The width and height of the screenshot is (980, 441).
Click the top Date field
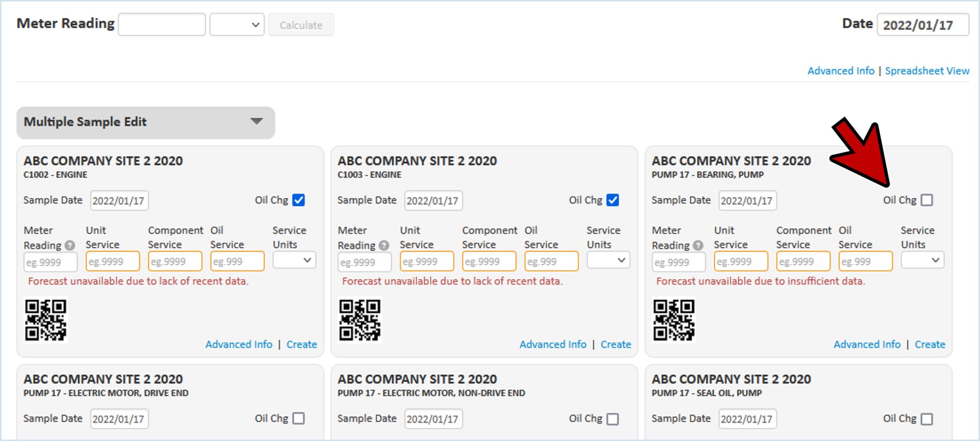(923, 25)
